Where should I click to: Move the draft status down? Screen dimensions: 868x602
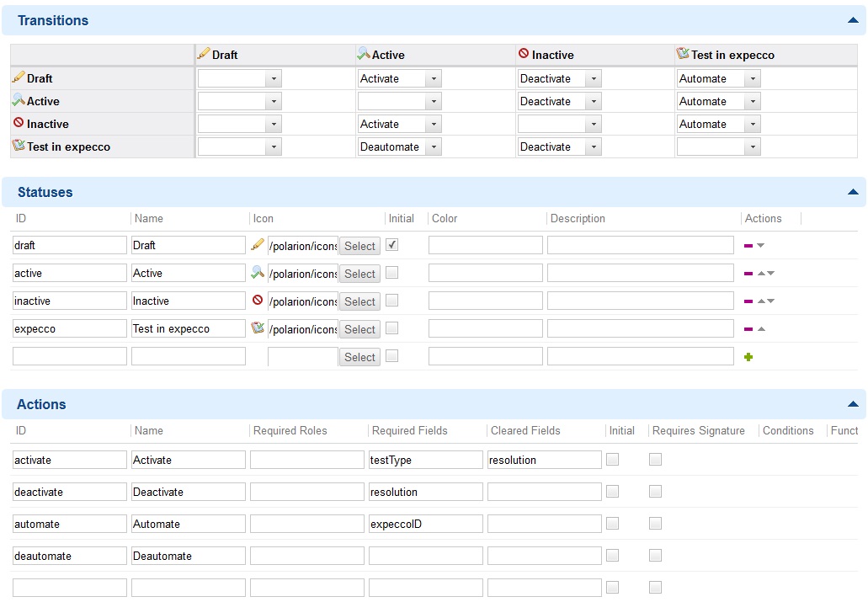[x=761, y=246]
